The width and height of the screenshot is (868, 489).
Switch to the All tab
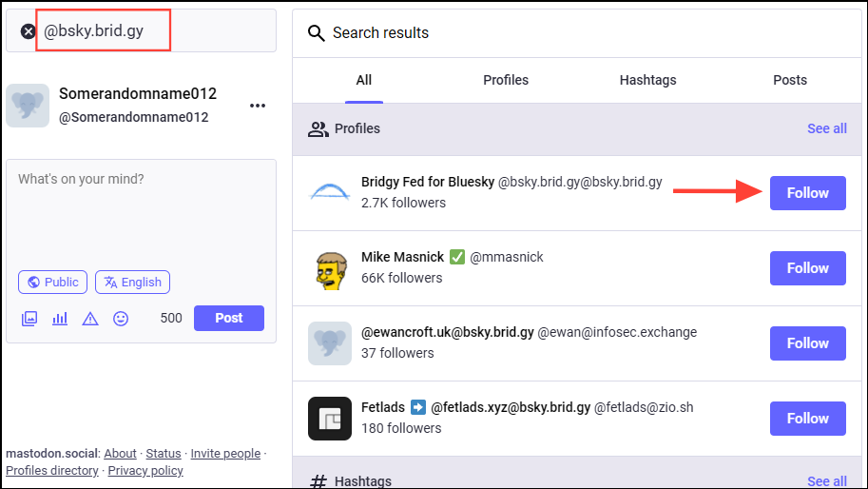point(364,80)
